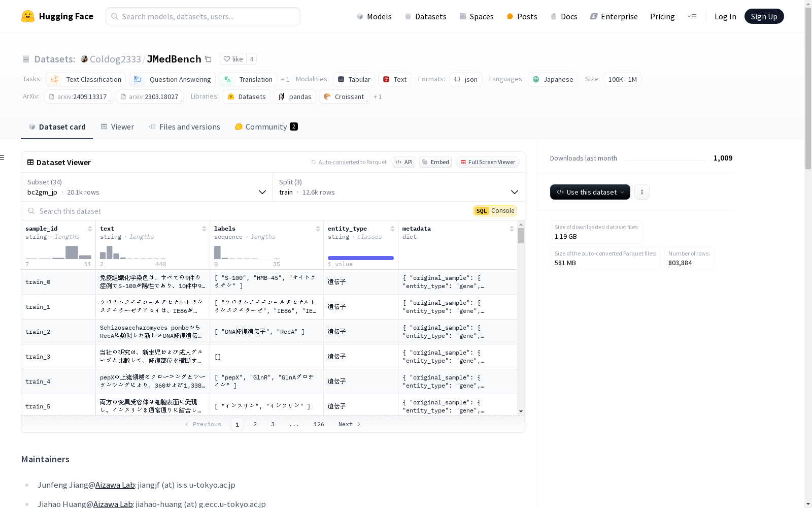Click the Size 100K - 1M tag

tap(623, 79)
